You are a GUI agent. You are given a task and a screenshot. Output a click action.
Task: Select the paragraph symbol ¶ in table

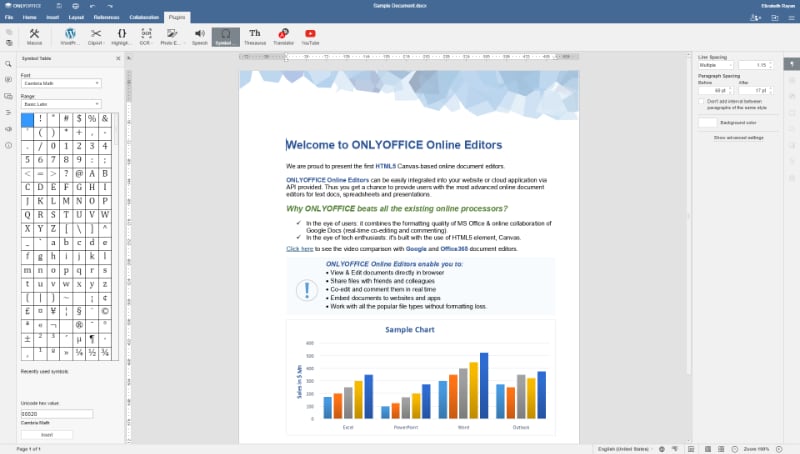click(x=92, y=339)
